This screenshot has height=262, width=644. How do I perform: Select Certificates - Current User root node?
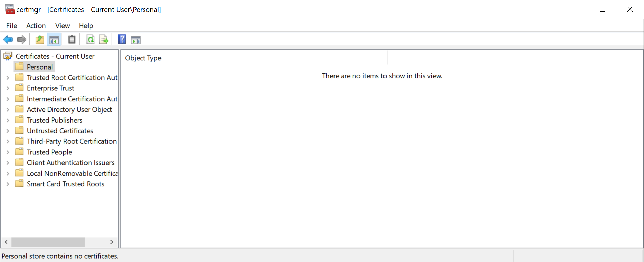tap(55, 56)
